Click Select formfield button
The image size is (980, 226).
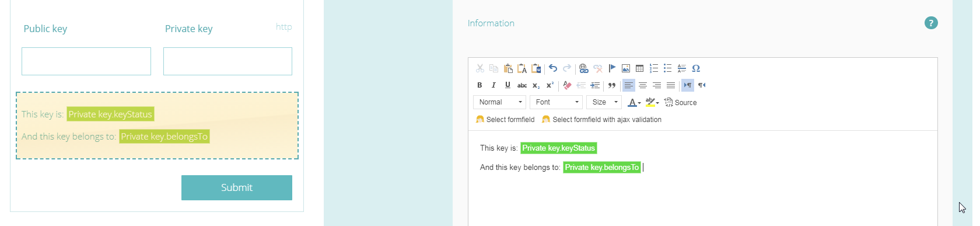coord(505,120)
